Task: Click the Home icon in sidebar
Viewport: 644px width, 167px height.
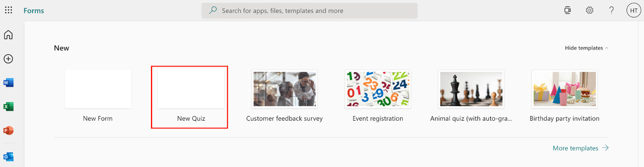Action: [8, 35]
